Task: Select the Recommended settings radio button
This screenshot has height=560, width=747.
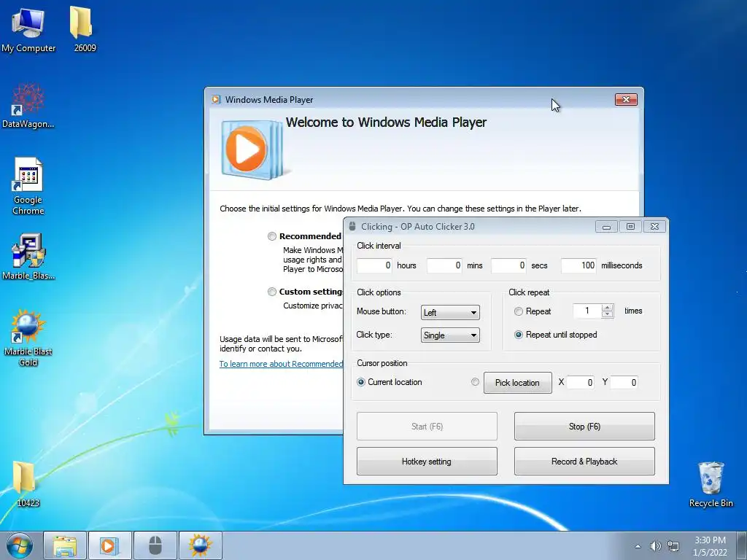Action: point(272,236)
